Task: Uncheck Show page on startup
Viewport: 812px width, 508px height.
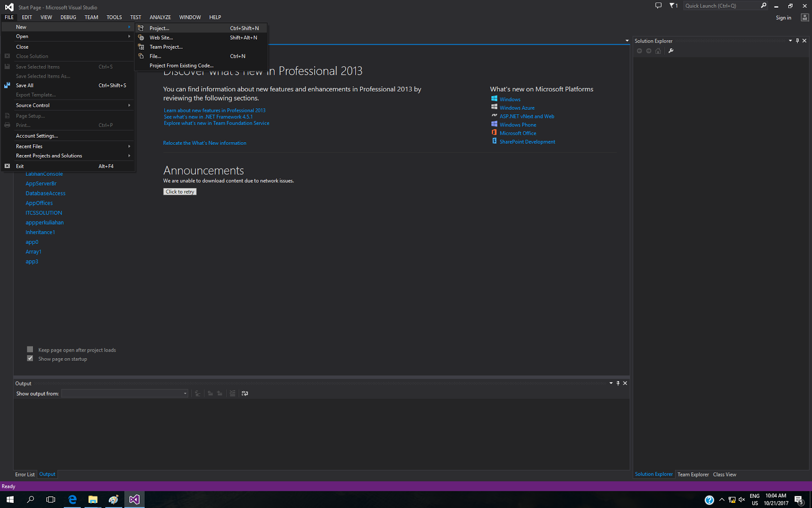Action: point(30,358)
